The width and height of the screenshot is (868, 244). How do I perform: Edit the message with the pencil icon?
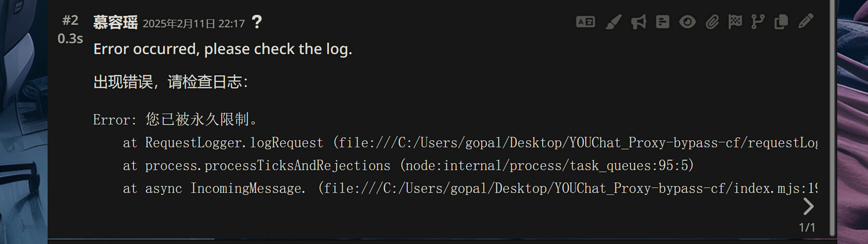click(806, 21)
